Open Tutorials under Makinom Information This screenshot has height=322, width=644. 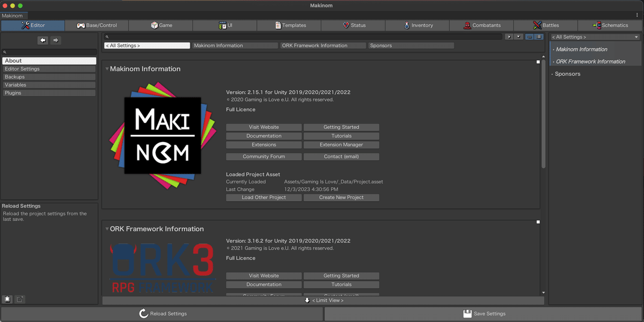click(x=341, y=136)
